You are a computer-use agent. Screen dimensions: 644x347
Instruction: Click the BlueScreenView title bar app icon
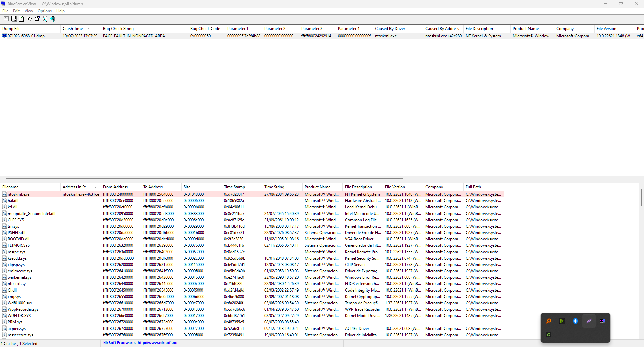(x=3, y=4)
